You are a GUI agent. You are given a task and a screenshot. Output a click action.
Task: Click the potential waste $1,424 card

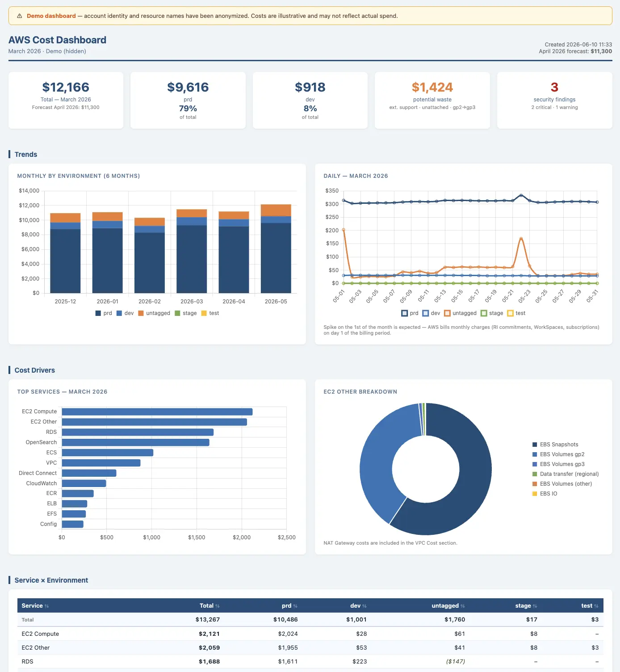pyautogui.click(x=432, y=100)
